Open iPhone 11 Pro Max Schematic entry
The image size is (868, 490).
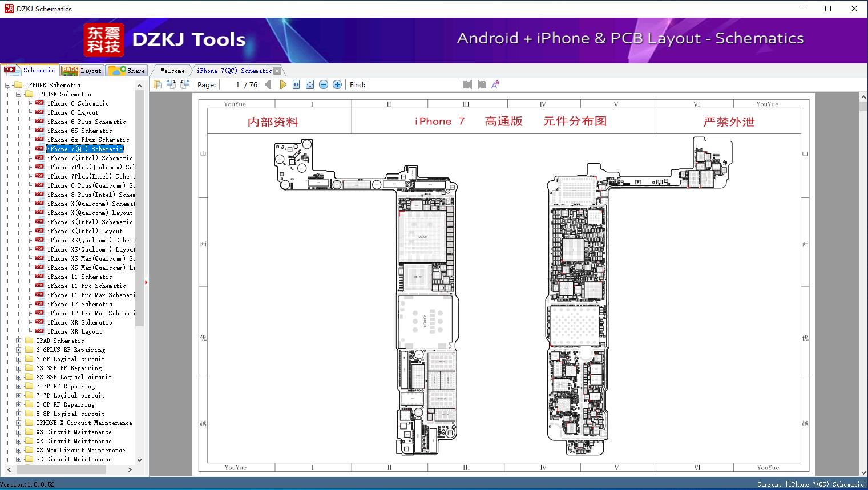coord(91,295)
